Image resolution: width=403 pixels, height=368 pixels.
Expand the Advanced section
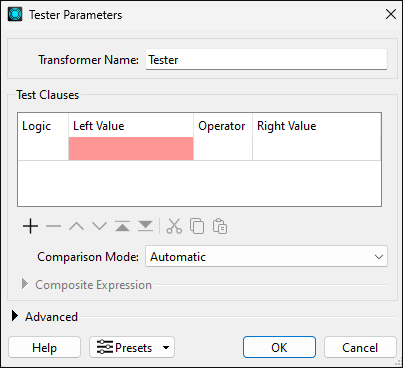click(15, 316)
